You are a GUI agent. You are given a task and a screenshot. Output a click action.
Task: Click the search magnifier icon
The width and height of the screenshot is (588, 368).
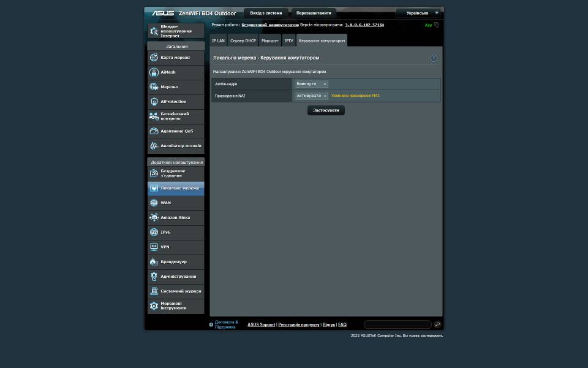[x=437, y=324]
